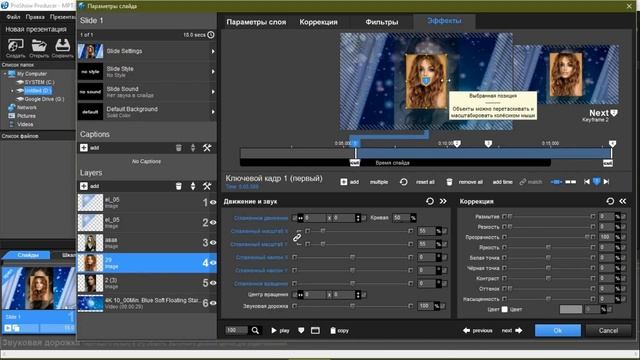Click the Next keyframe 2 preview
The width and height of the screenshot is (640, 360).
tap(566, 74)
